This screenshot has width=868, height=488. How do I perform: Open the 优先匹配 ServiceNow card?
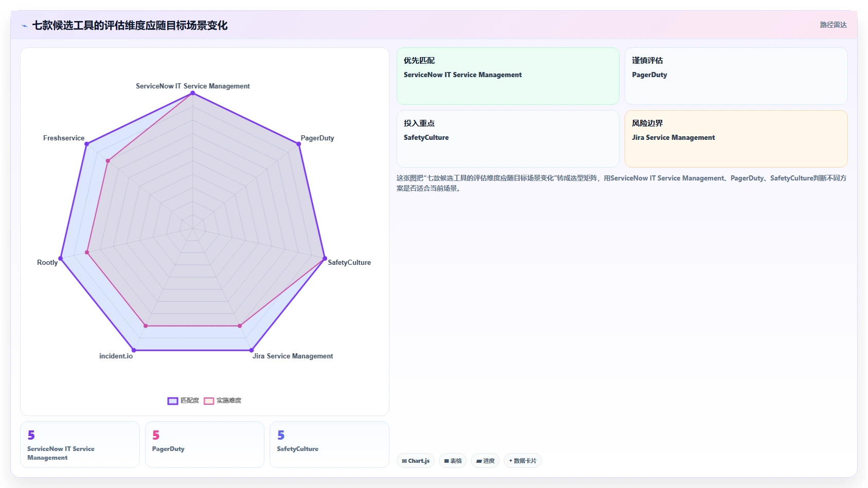coord(508,76)
